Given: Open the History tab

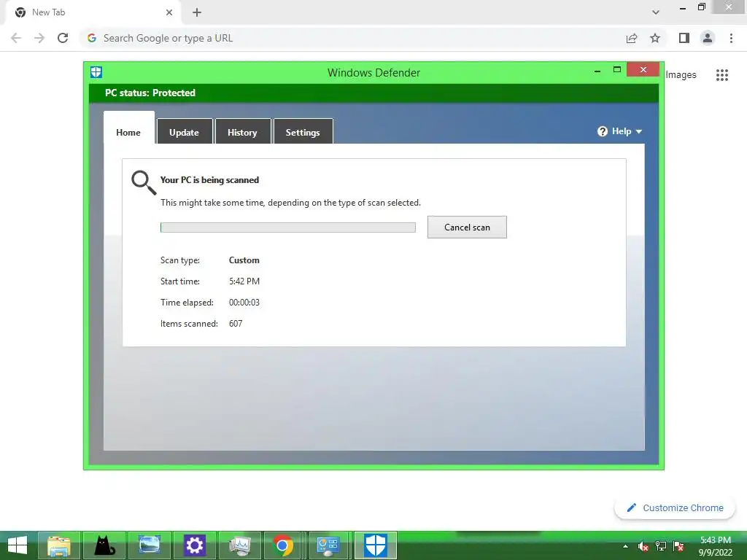Looking at the screenshot, I should [x=242, y=133].
